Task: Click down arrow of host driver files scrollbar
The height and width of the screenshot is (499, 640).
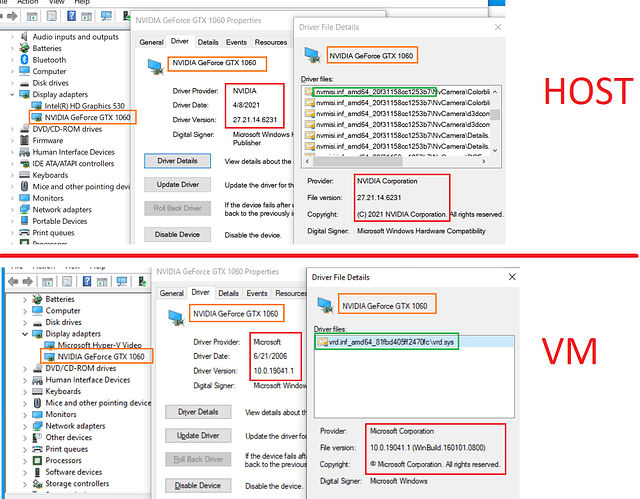Action: click(x=495, y=150)
